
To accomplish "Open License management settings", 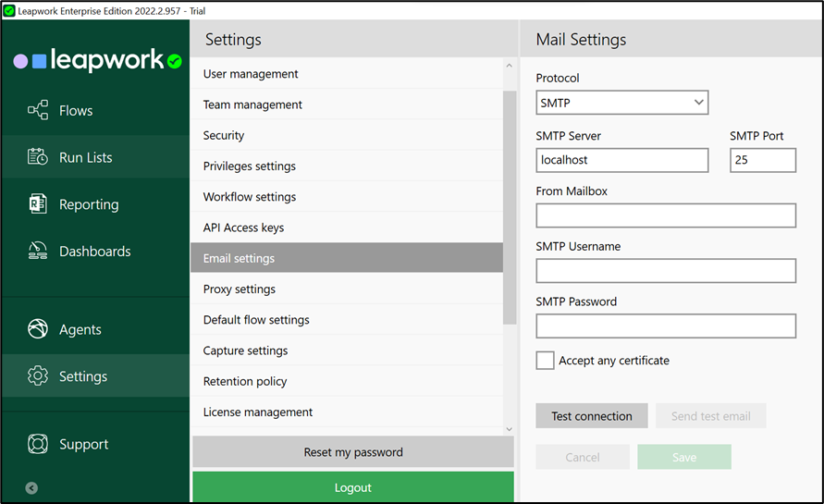I will 258,412.
